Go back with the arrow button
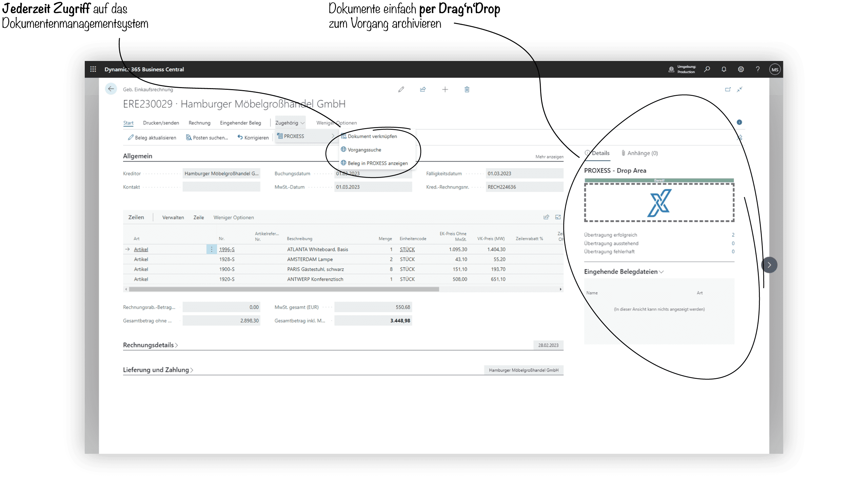The height and width of the screenshot is (488, 868). coord(111,89)
